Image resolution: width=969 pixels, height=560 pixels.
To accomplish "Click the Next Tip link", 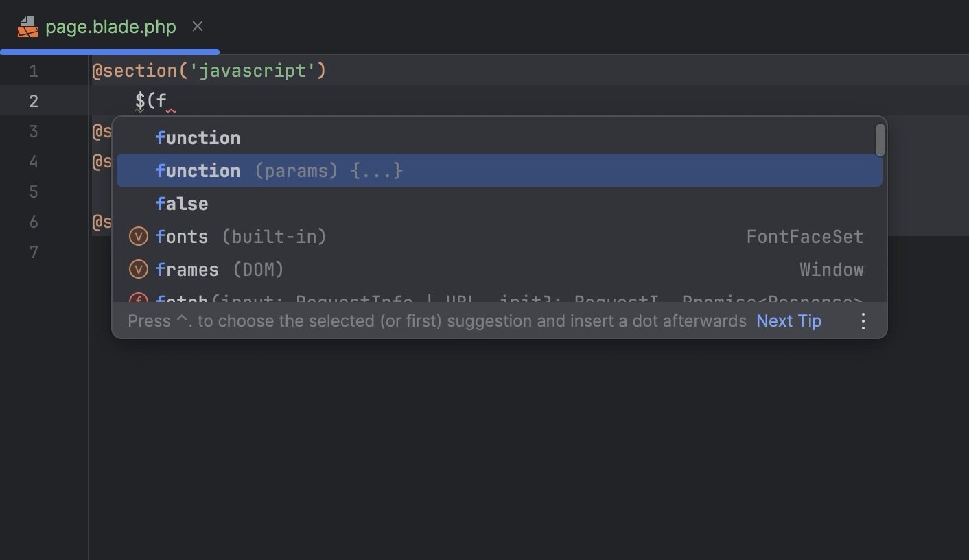I will coord(789,321).
